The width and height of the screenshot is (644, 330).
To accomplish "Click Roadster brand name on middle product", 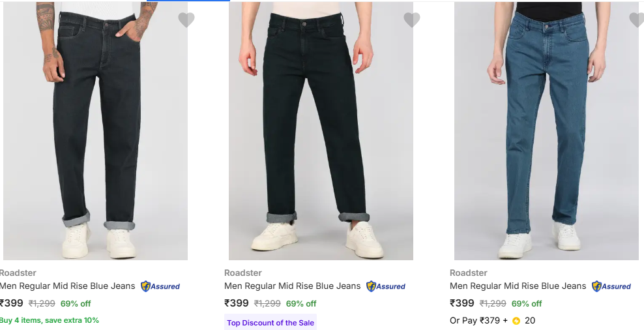I will pos(243,273).
